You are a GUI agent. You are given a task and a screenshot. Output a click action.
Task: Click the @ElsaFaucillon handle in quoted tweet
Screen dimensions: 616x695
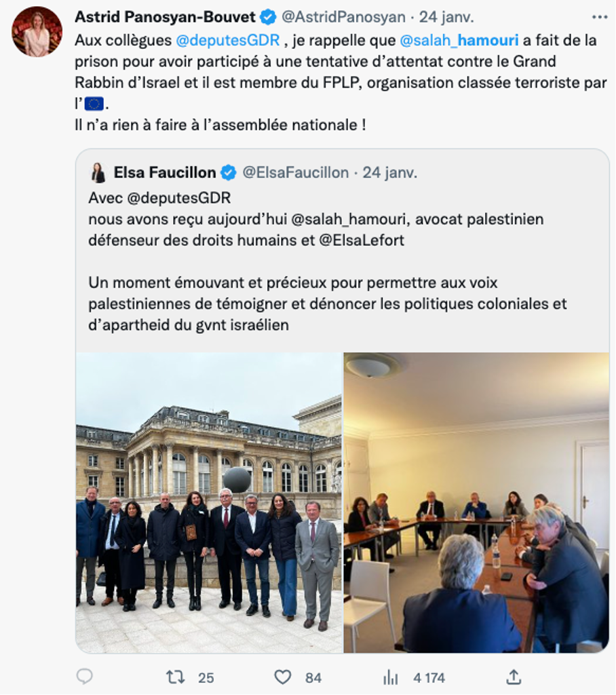[x=296, y=172]
